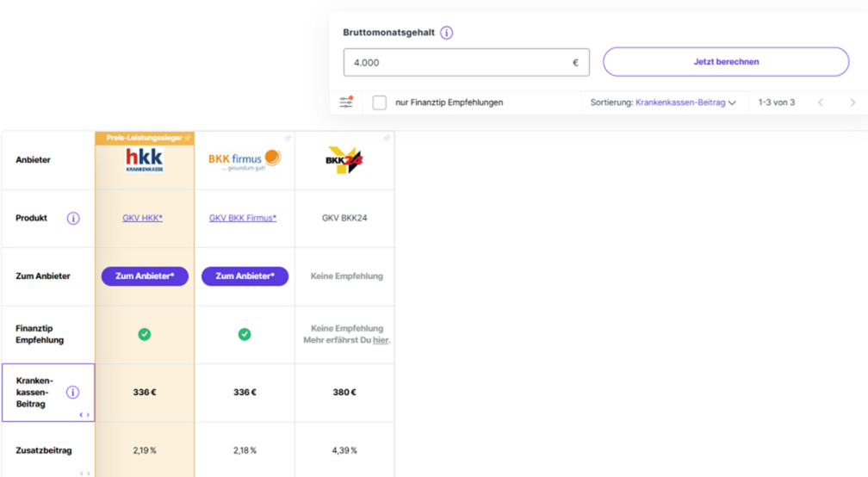Click the BKK24 logo
The image size is (868, 477).
344,160
